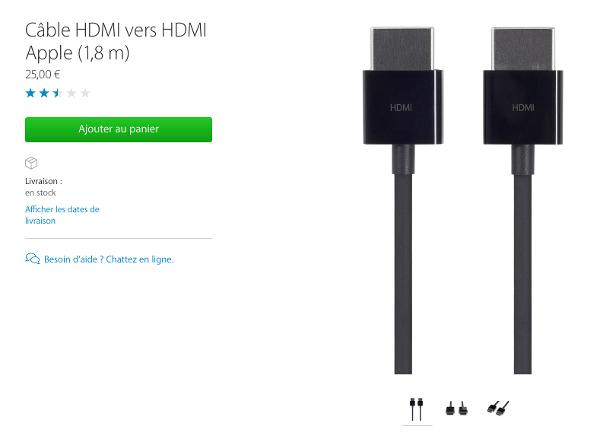Click the first blue rating star
Viewport: 600px width, 439px height.
pos(31,93)
